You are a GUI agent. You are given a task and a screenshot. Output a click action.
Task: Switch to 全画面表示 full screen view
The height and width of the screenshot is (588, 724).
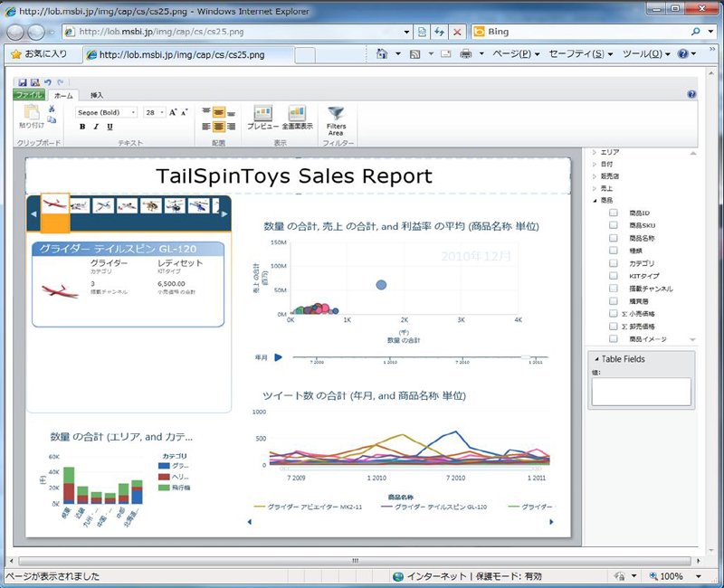297,118
